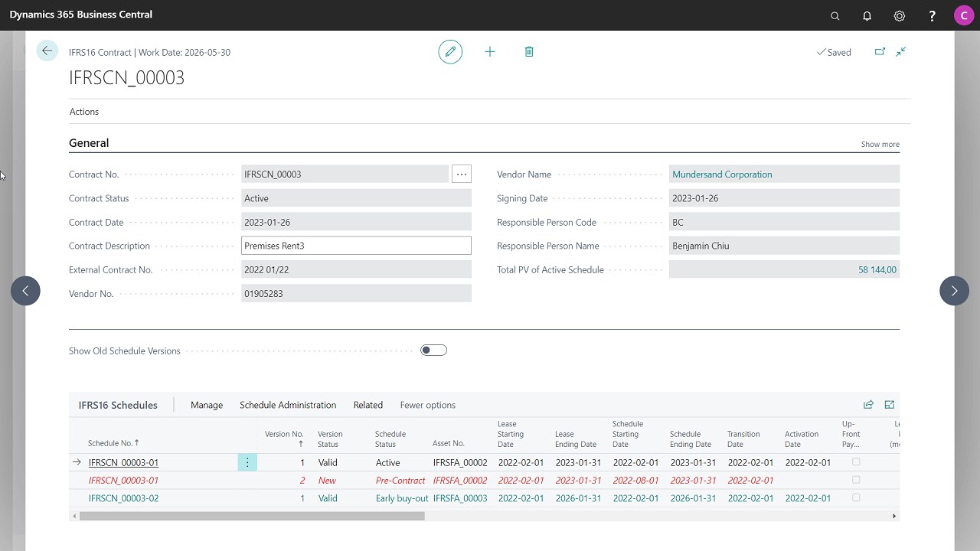Click the schedules horizontal scrollbar thumb
This screenshot has width=980, height=551.
click(252, 517)
